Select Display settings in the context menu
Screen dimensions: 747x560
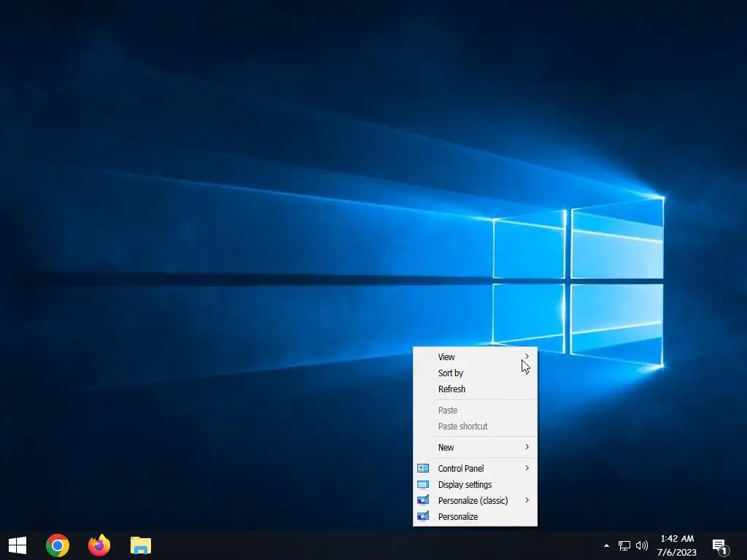coord(475,485)
